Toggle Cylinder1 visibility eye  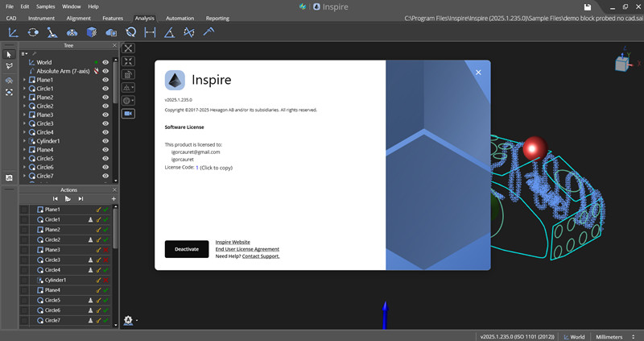105,141
